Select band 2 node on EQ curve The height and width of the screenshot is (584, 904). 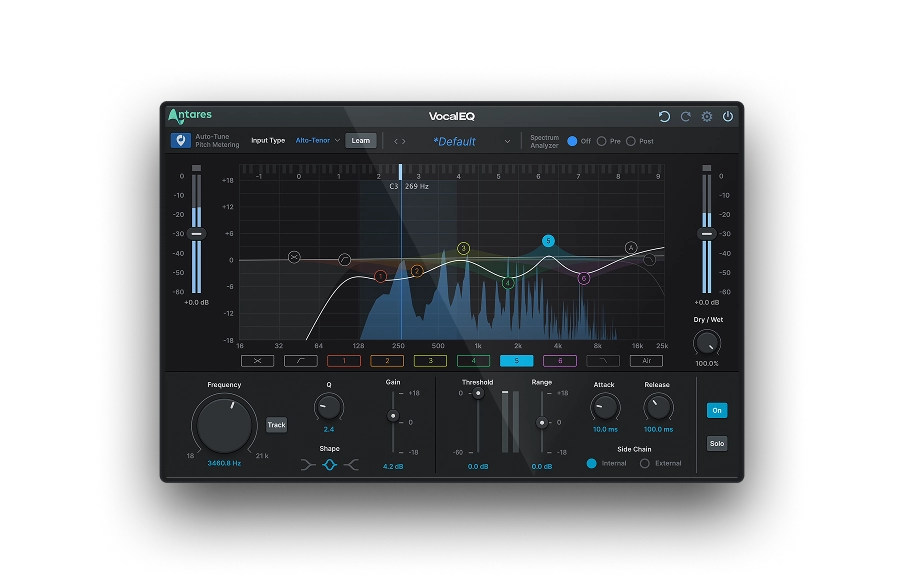[x=417, y=271]
